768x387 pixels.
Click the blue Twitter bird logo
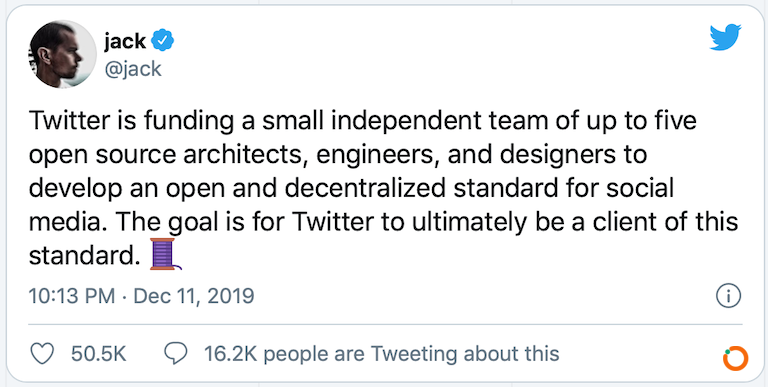(723, 38)
